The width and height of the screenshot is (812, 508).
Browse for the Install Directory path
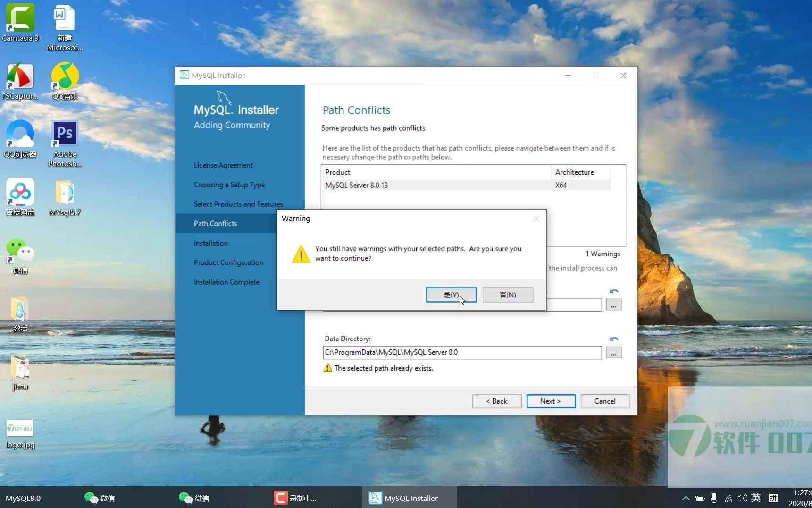point(613,305)
